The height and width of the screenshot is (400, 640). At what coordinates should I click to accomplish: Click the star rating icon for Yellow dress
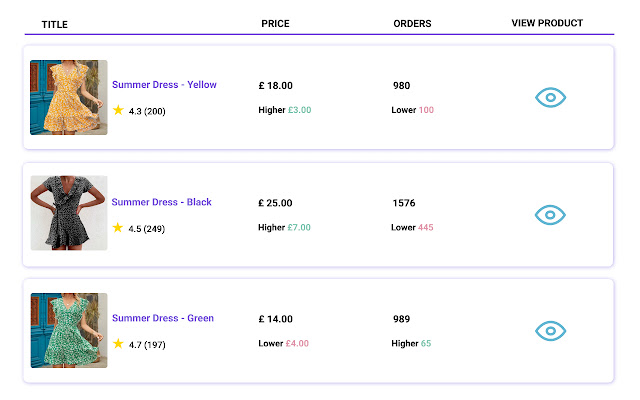118,110
